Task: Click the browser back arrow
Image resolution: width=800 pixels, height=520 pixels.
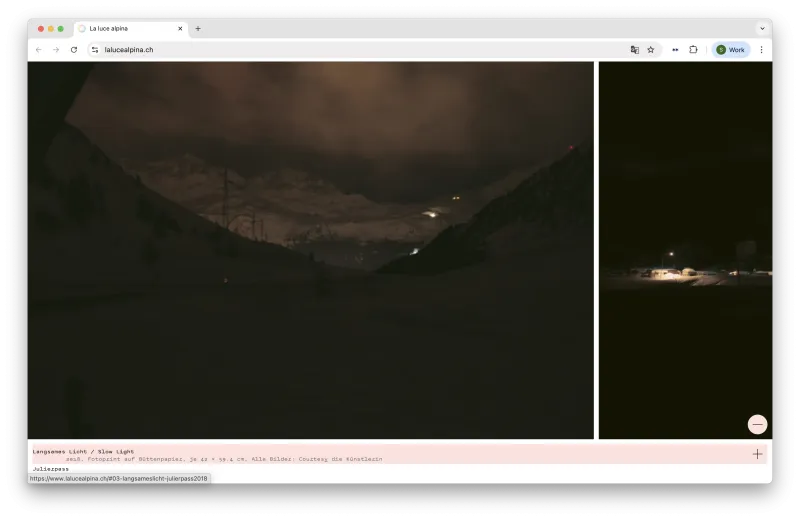Action: 39,49
